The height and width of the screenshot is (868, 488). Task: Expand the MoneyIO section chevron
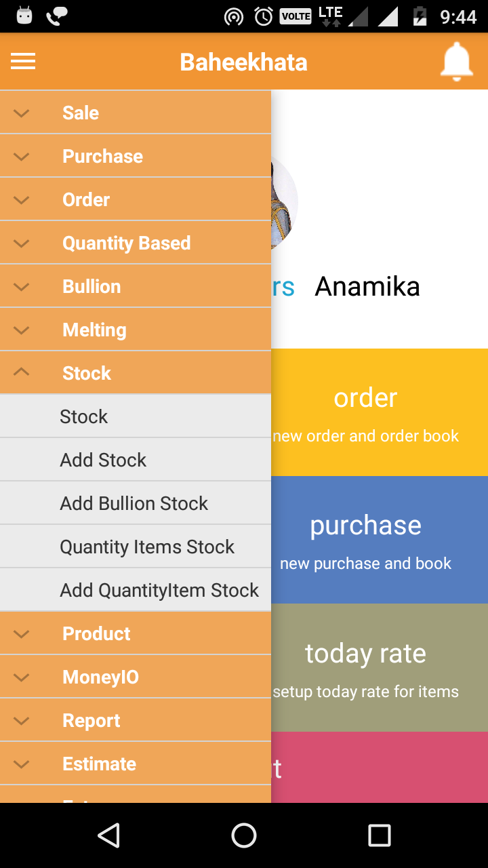coord(22,677)
